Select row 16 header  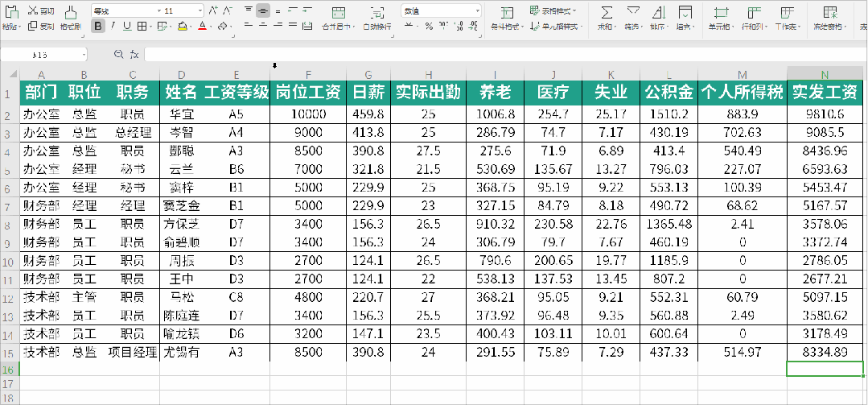(x=10, y=369)
